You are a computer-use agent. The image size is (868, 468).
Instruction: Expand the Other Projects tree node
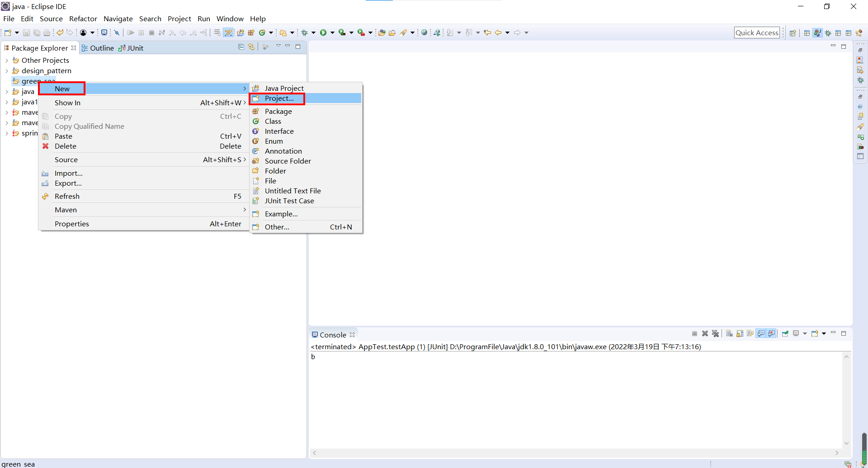pyautogui.click(x=7, y=60)
